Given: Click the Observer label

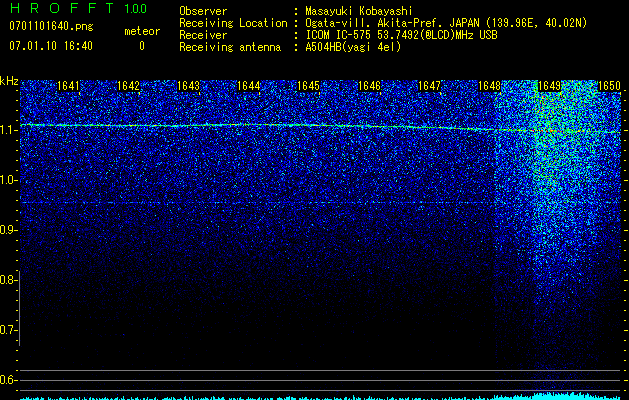Looking at the screenshot, I should 203,11.
